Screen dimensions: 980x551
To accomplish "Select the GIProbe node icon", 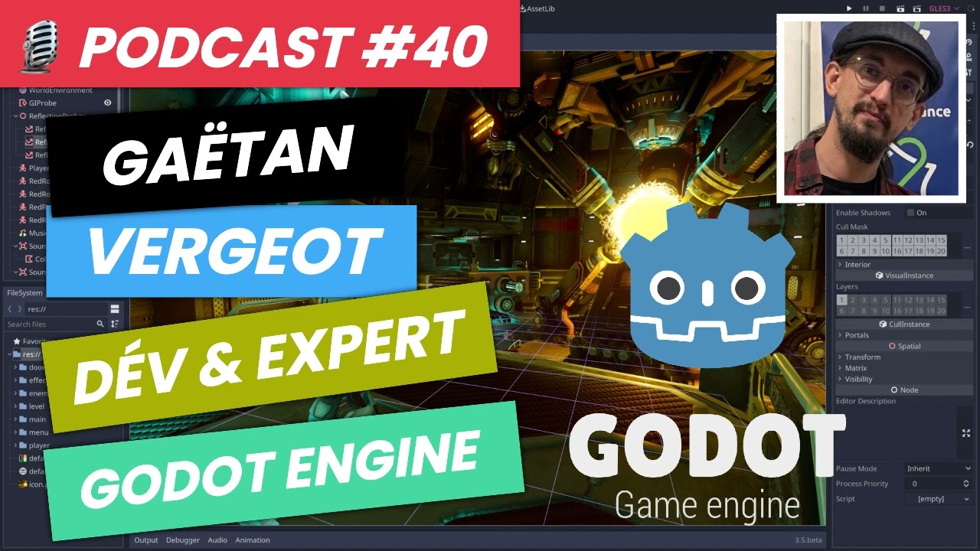I will pos(22,103).
